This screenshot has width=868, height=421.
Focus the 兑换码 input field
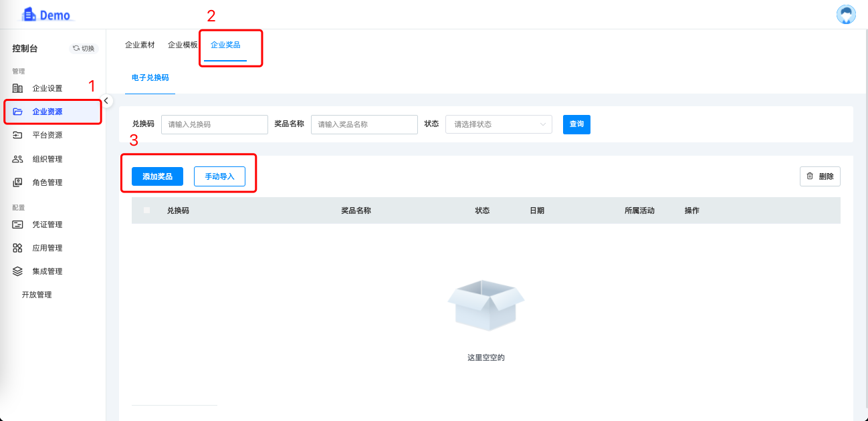(x=214, y=124)
